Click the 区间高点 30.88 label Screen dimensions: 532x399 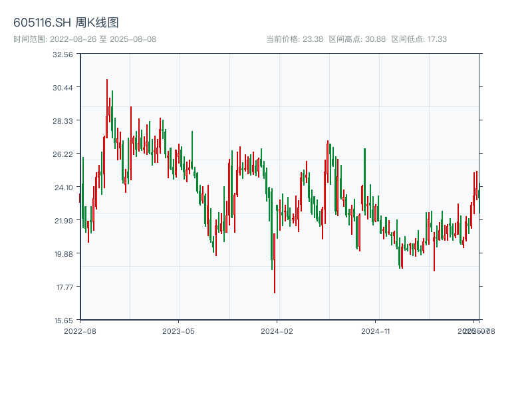pyautogui.click(x=357, y=39)
